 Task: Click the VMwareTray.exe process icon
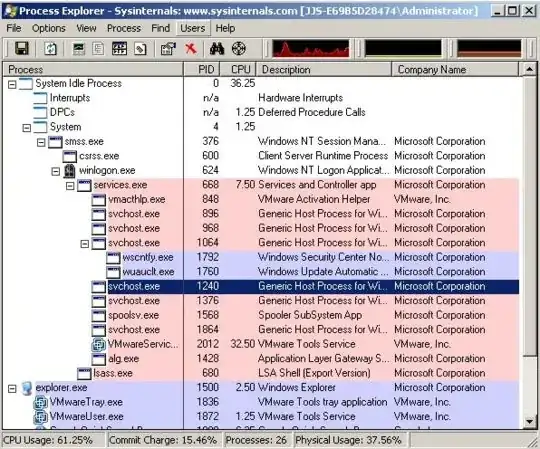point(41,403)
